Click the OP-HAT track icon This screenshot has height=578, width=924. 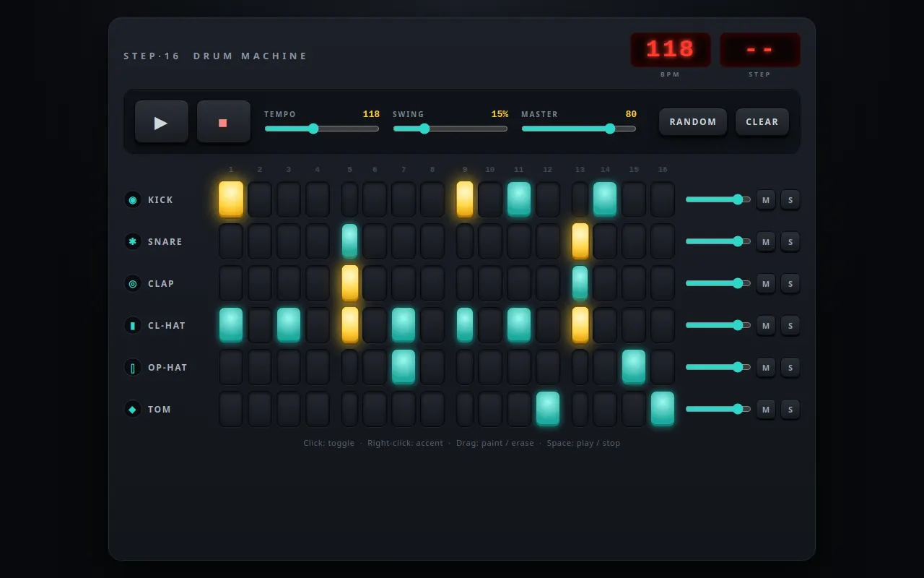(133, 367)
